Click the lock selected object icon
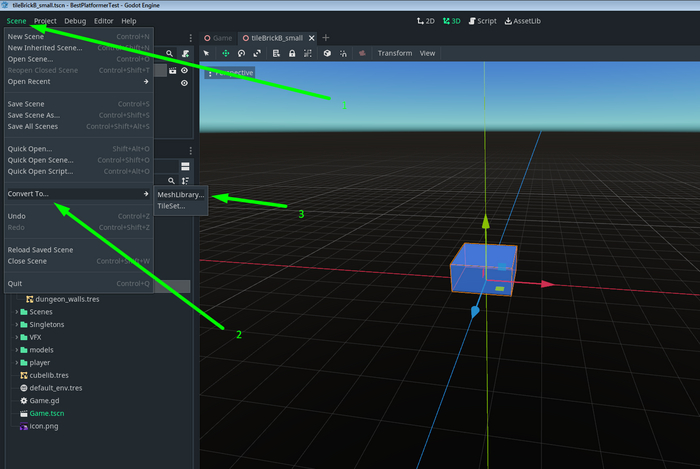Screen dimensions: 700x469 coord(291,53)
